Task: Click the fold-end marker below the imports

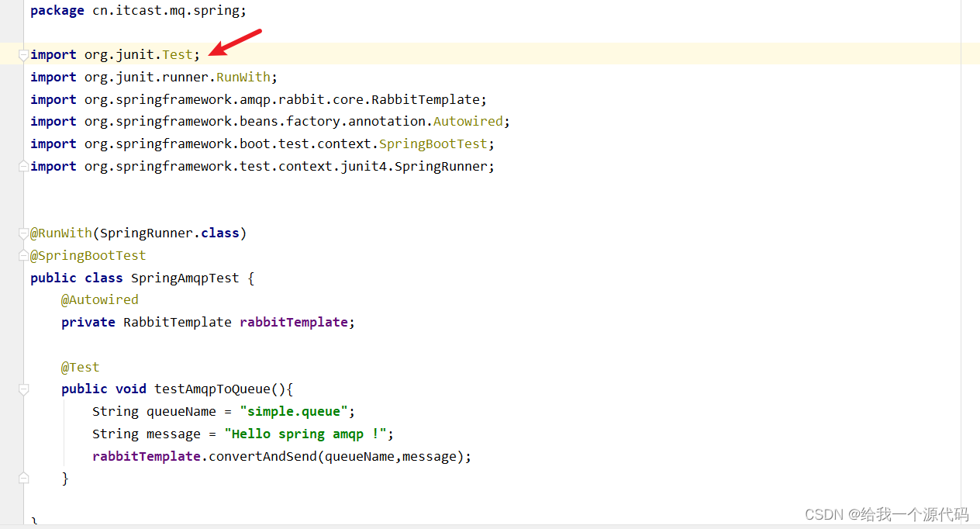Action: (23, 166)
